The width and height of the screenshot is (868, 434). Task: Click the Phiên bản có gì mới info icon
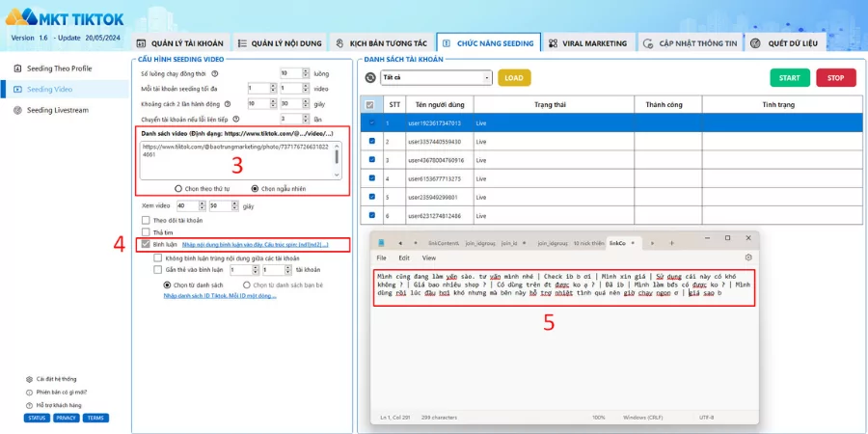pyautogui.click(x=29, y=392)
